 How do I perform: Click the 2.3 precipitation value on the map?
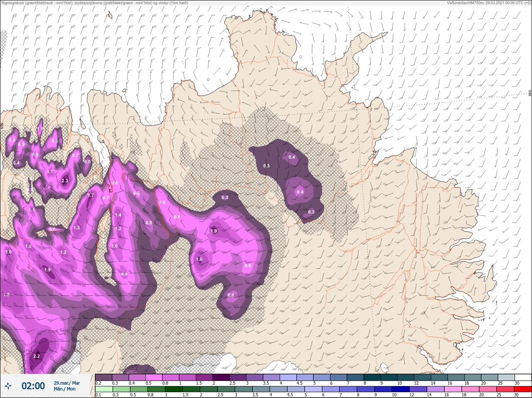pyautogui.click(x=64, y=181)
